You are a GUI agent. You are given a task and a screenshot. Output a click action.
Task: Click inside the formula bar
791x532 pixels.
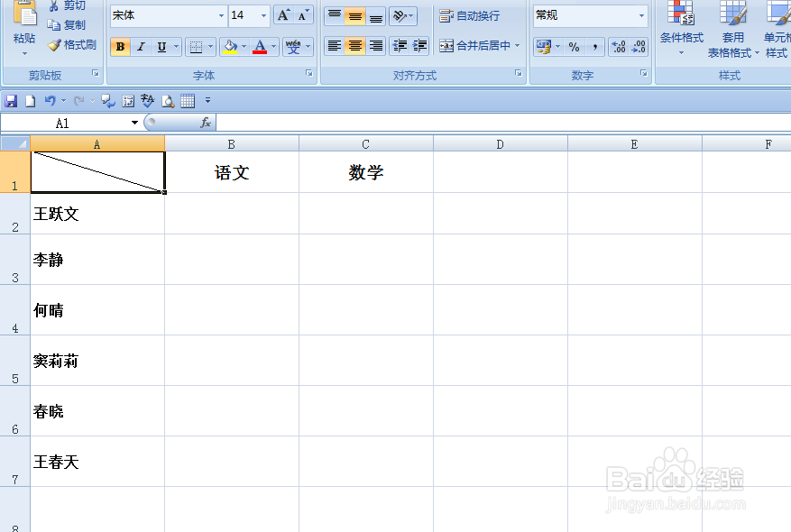point(503,123)
